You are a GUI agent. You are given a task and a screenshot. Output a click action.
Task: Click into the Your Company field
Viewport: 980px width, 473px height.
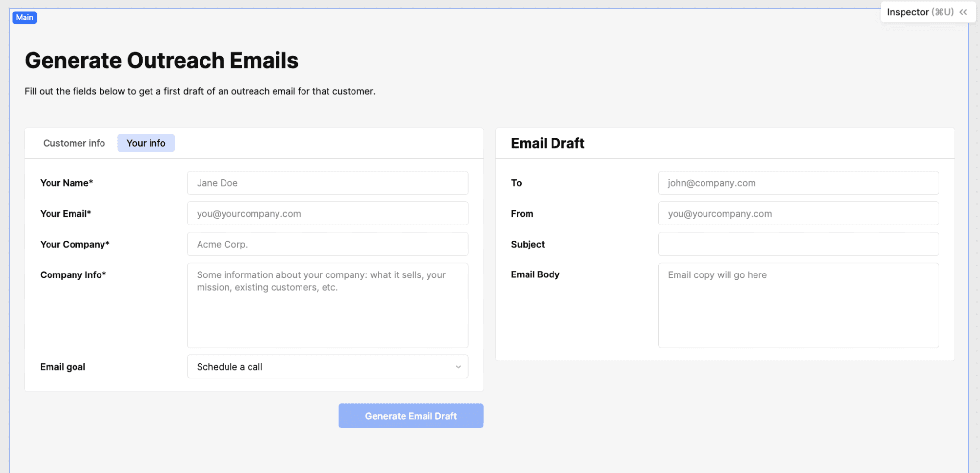click(x=327, y=244)
